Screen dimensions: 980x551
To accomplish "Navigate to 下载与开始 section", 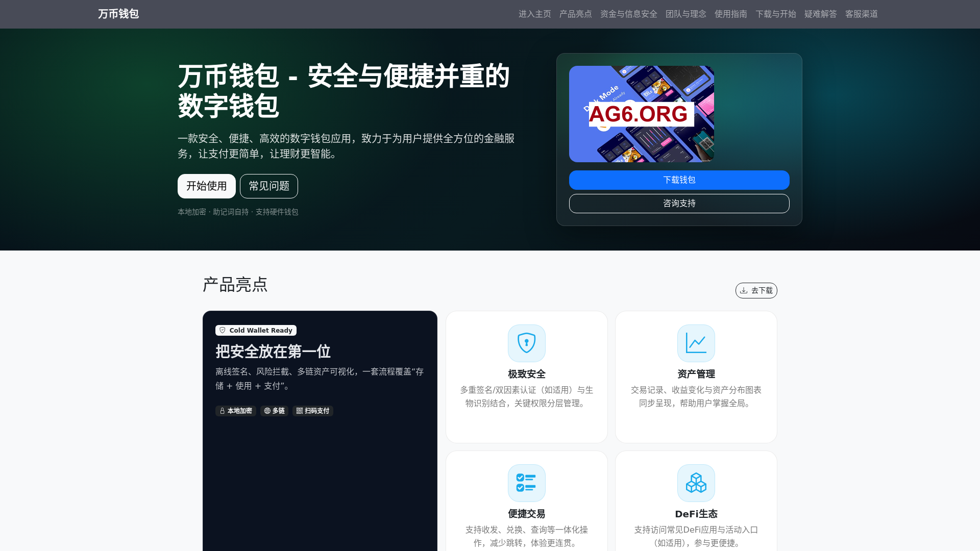I will coord(776,14).
